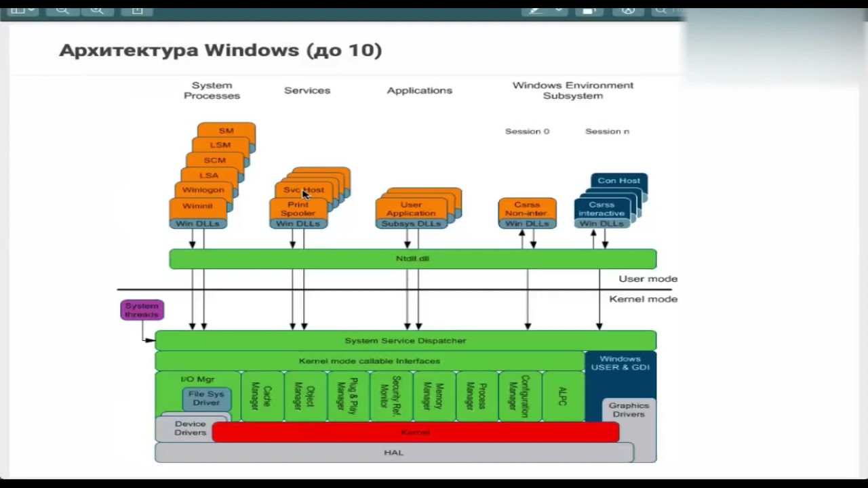
Task: Click "Win DLLs" under the Wininit box
Action: click(x=197, y=224)
